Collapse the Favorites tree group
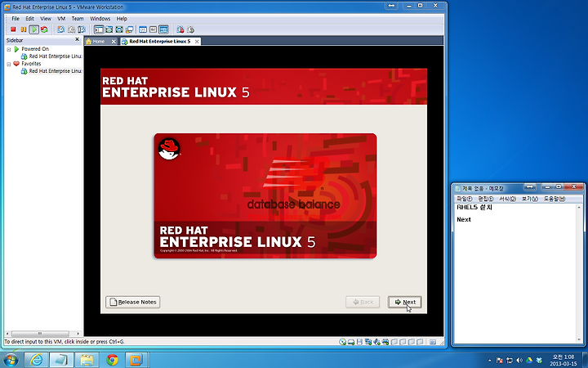The image size is (588, 368). point(9,65)
